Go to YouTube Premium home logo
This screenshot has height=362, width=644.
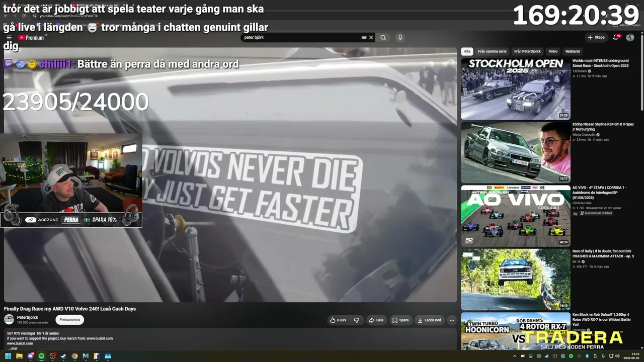pyautogui.click(x=31, y=38)
